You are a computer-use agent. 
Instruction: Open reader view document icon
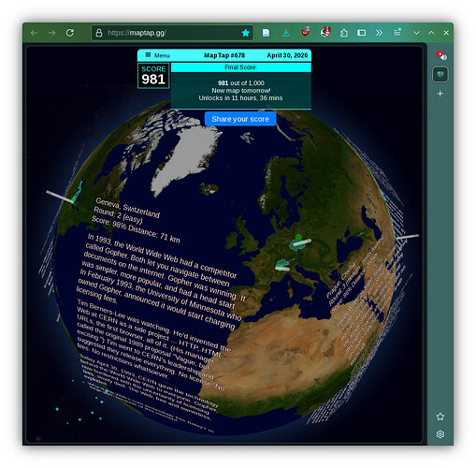point(266,33)
